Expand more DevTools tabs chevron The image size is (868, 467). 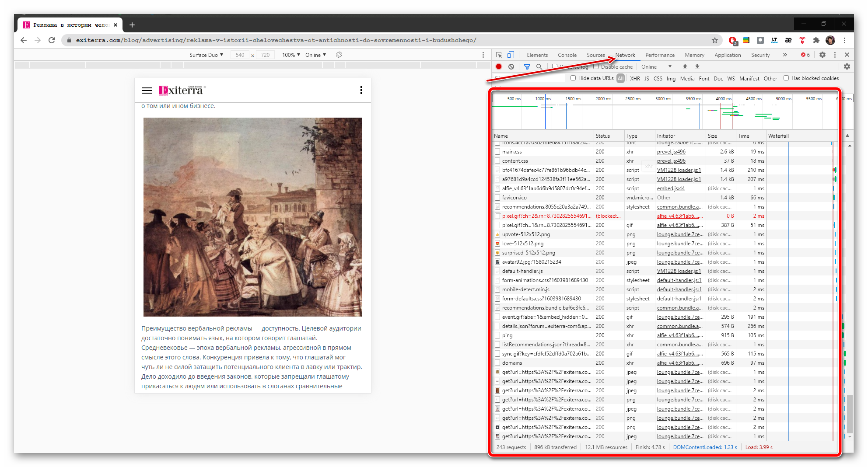(x=785, y=55)
